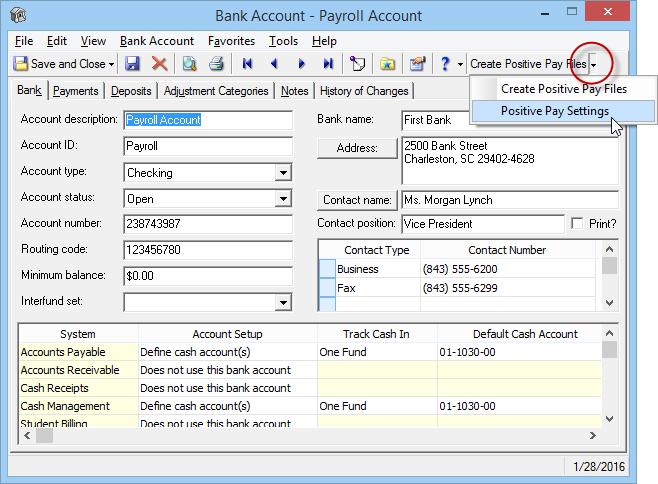Go to the previous record arrow
Screen dimensions: 658x484
274,64
